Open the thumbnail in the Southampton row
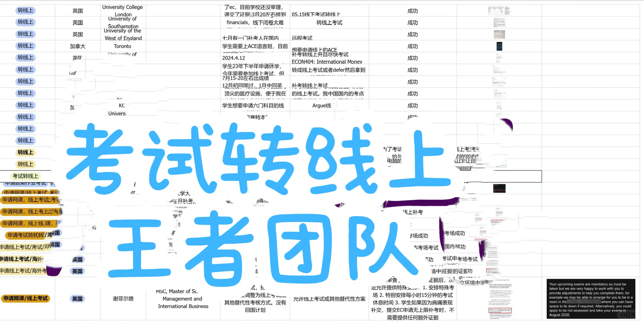Image resolution: width=644 pixels, height=325 pixels. (x=499, y=23)
